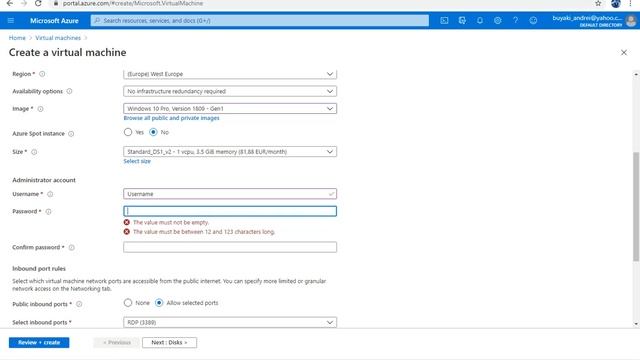Open the Select inbound ports dropdown
This screenshot has width=640, height=360.
coord(230,322)
